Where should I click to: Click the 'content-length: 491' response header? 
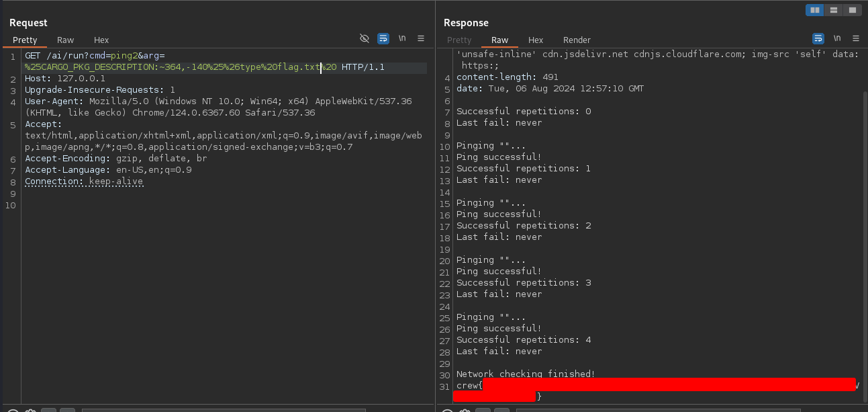[508, 77]
